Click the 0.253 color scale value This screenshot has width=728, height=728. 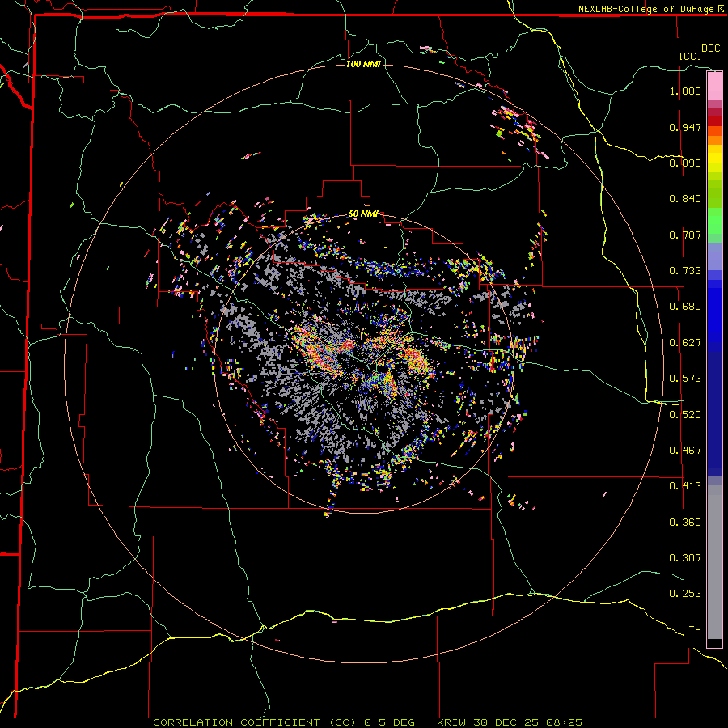click(x=685, y=594)
